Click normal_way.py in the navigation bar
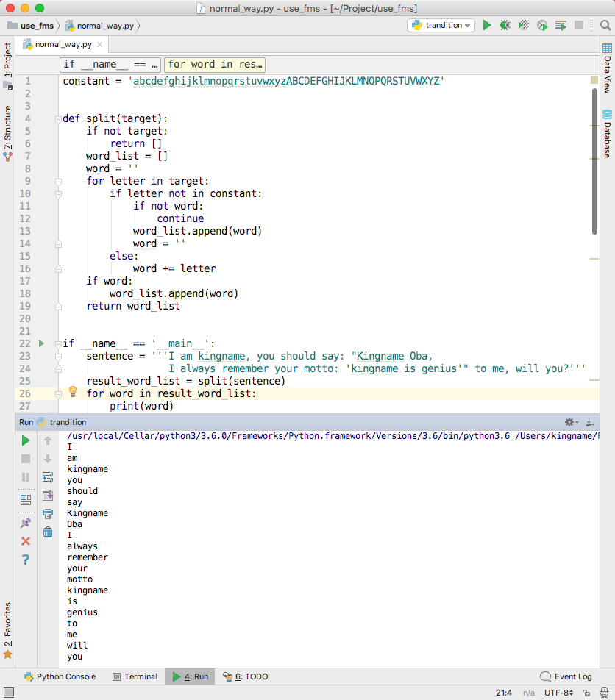The width and height of the screenshot is (615, 700). 99,26
